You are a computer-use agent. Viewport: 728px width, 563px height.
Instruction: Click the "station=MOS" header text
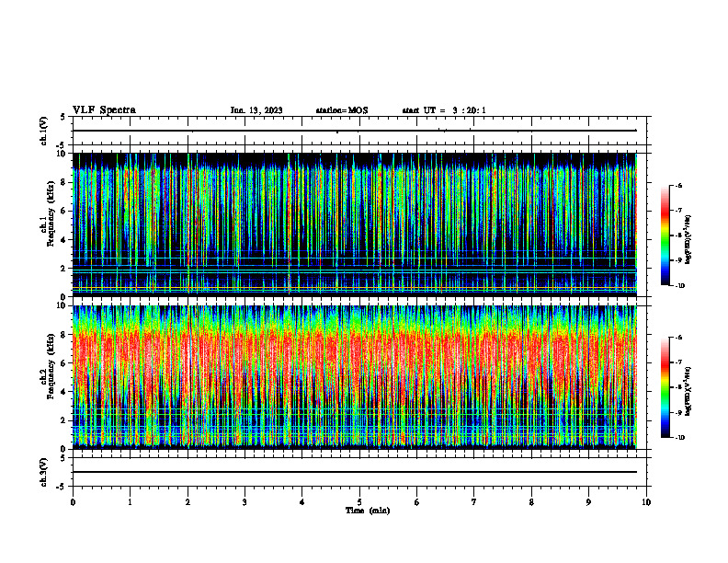[342, 110]
